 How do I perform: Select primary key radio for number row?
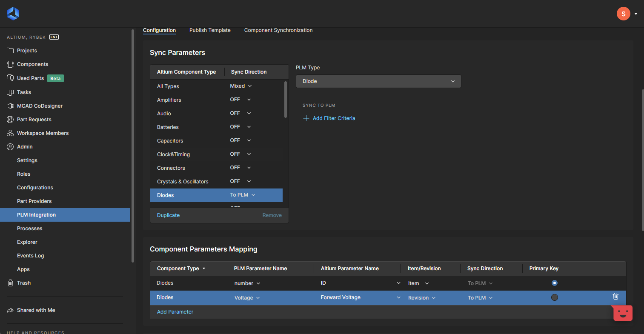[554, 283]
